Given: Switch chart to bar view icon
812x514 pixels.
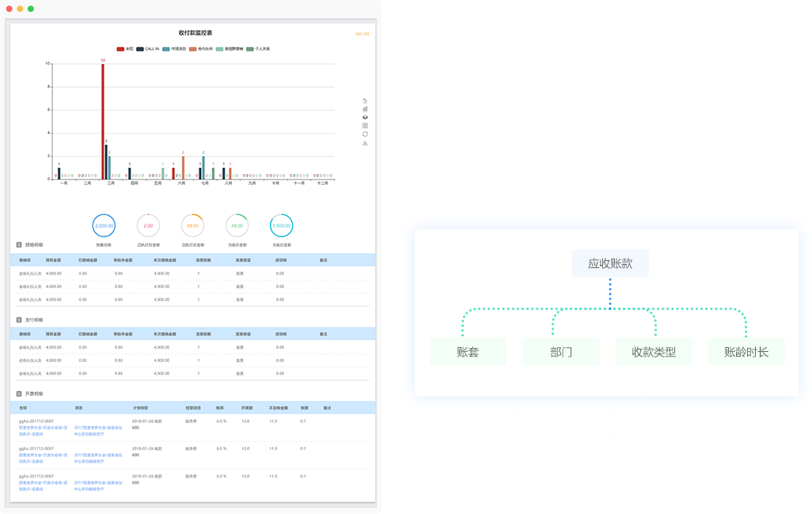Looking at the screenshot, I should point(365,109).
